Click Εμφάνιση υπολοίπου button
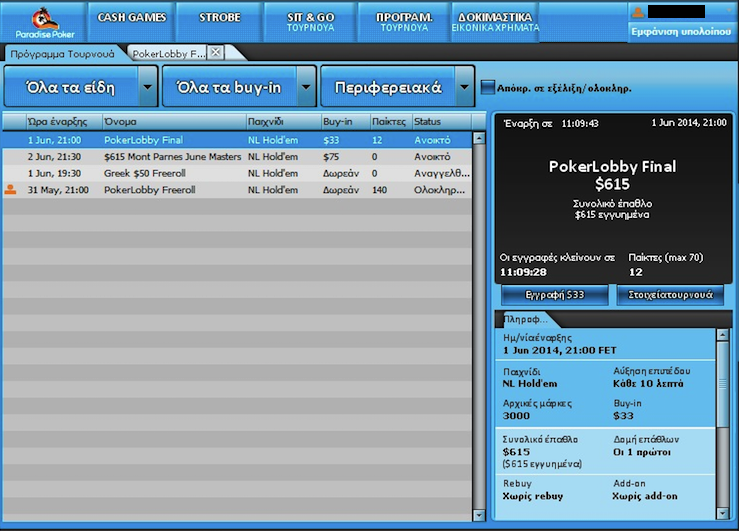The width and height of the screenshot is (739, 531). coord(681,32)
